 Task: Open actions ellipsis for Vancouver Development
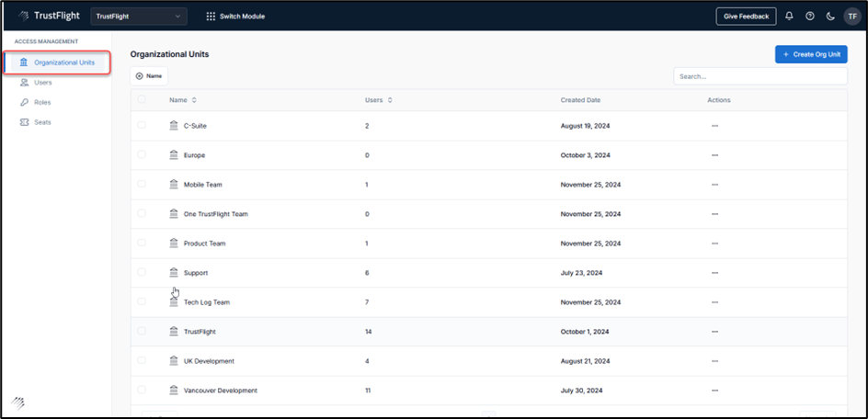coord(714,391)
